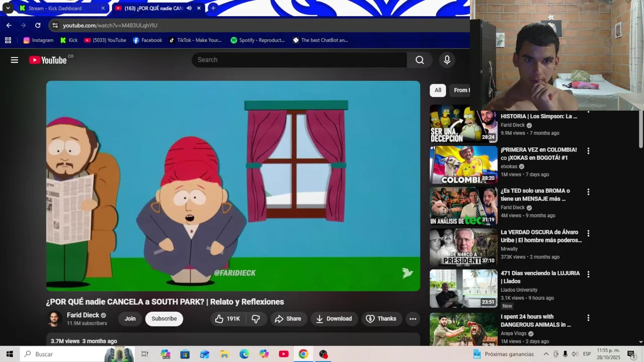Select the From filter chip
Viewport: 644px width, 362px height.
[x=460, y=90]
